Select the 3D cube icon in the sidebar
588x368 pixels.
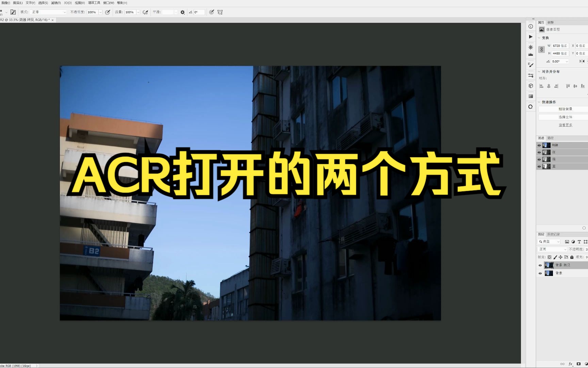tap(531, 86)
